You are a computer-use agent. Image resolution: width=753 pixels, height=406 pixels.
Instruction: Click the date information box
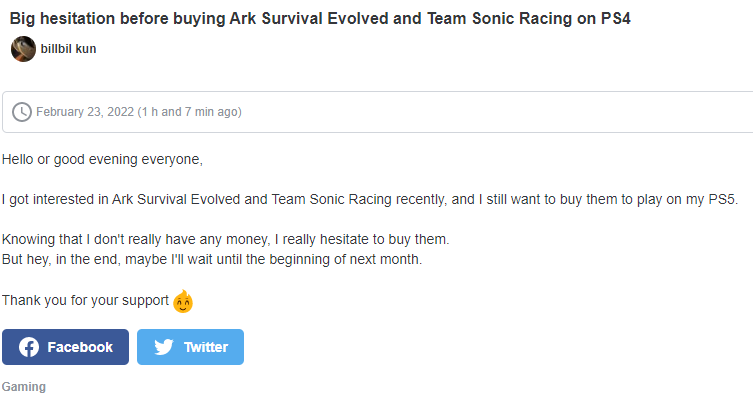(377, 112)
